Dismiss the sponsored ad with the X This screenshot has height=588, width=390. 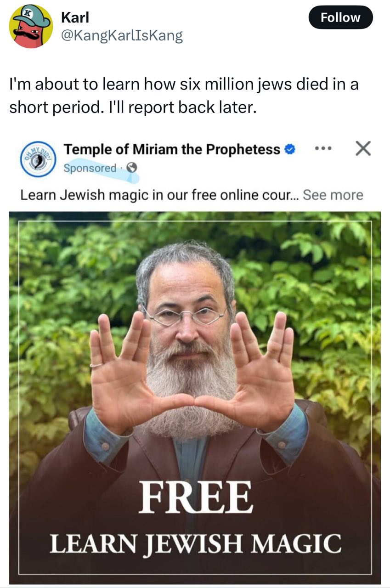[363, 149]
